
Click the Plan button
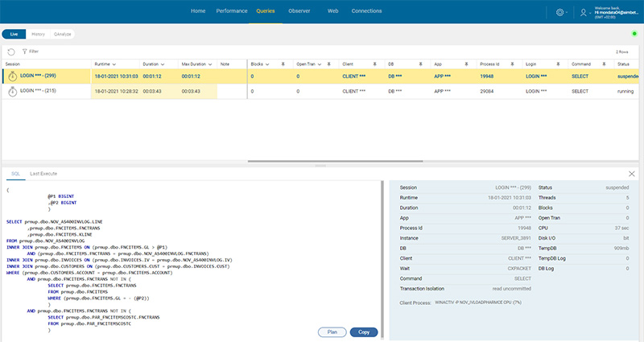(332, 332)
